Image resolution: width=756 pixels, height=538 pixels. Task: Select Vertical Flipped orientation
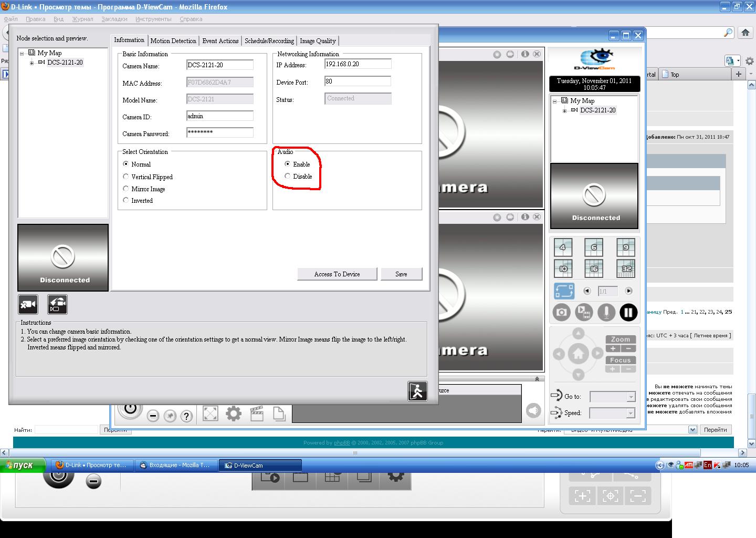125,177
